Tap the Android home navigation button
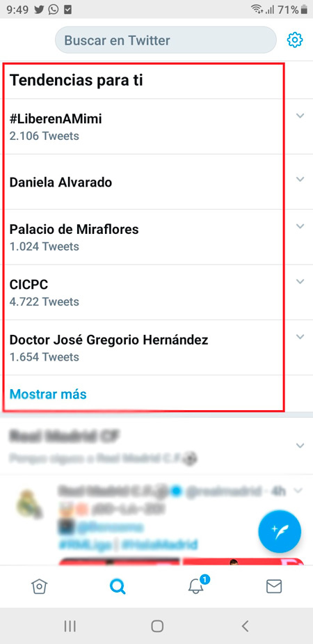Image resolution: width=313 pixels, height=644 pixels. click(157, 626)
